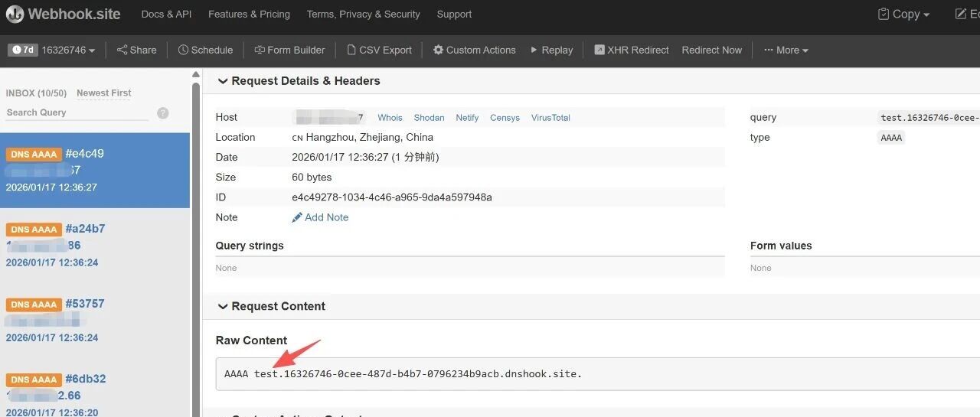Open the Shodan lookup link
The width and height of the screenshot is (980, 417).
click(429, 118)
